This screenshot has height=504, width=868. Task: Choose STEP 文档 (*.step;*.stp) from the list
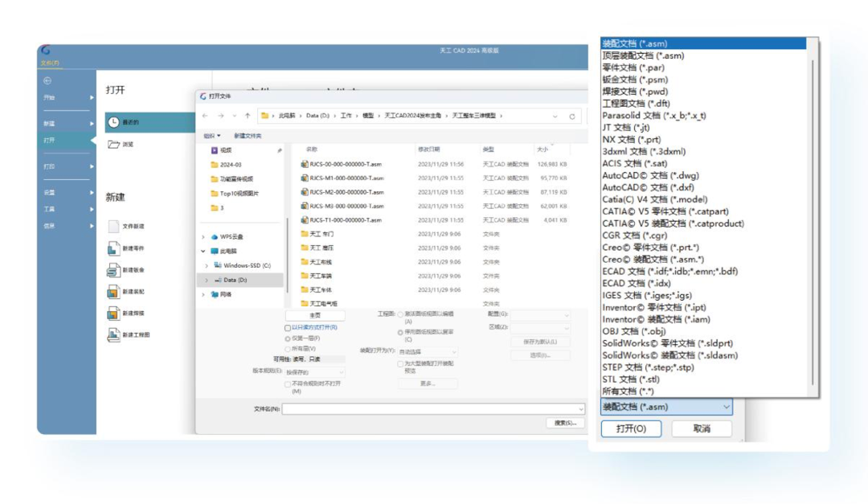click(648, 367)
